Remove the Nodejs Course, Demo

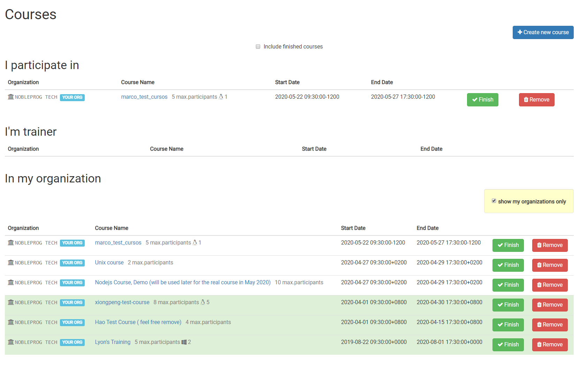550,285
